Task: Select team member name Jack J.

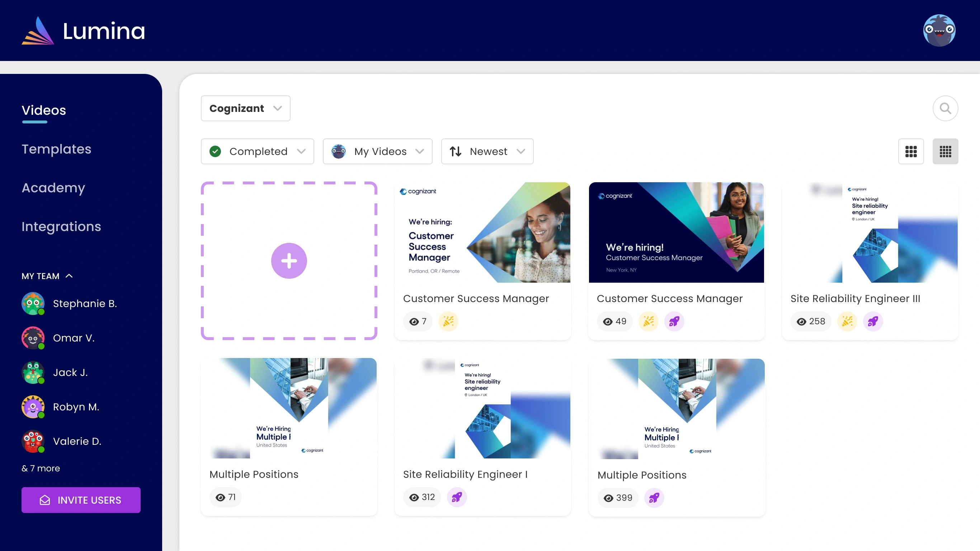Action: pos(70,372)
